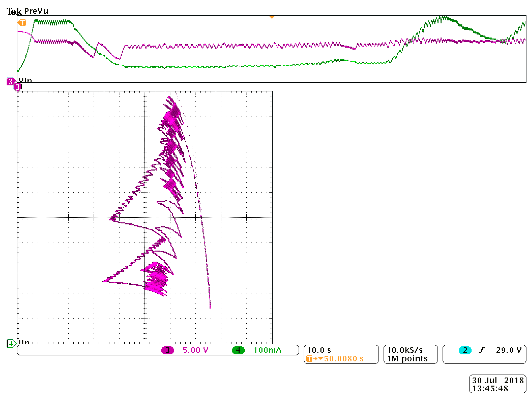Click the 5.00 V channel 3 scale readout
This screenshot has width=532, height=399.
(x=195, y=350)
